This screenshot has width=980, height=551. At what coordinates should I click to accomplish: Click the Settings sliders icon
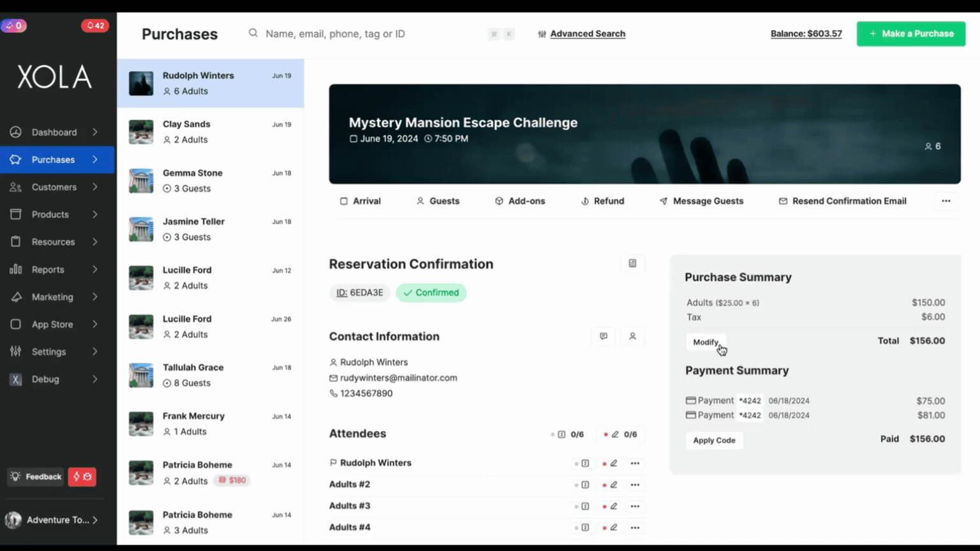click(x=16, y=351)
